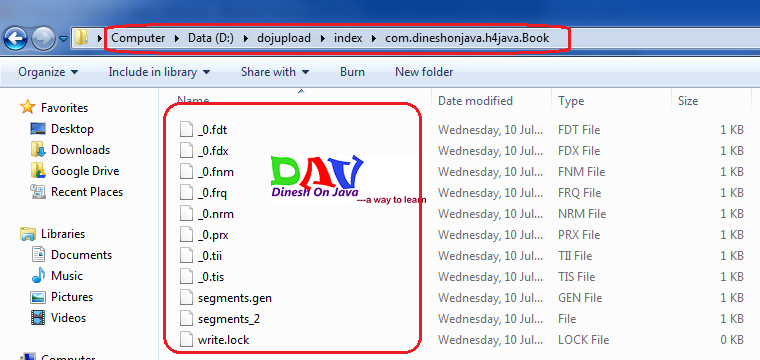Open the Pictures library
Image resolution: width=760 pixels, height=360 pixels.
pyautogui.click(x=72, y=297)
